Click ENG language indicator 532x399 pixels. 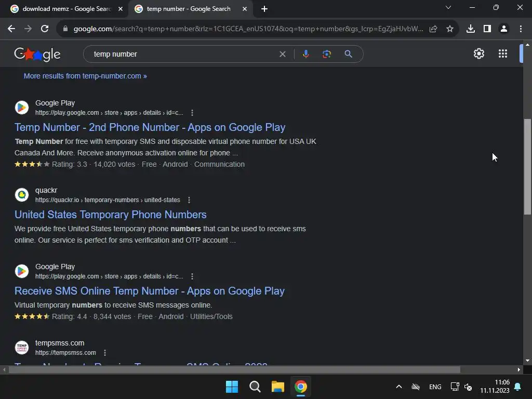(x=435, y=387)
